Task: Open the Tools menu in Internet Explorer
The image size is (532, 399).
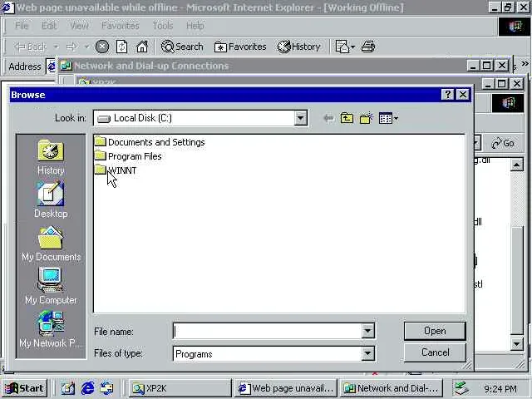Action: click(163, 26)
